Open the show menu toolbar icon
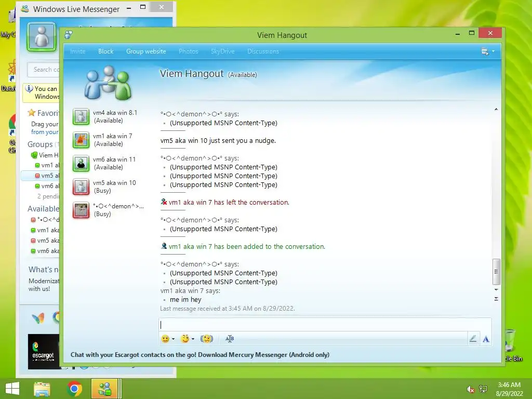This screenshot has height=399, width=532. point(485,51)
